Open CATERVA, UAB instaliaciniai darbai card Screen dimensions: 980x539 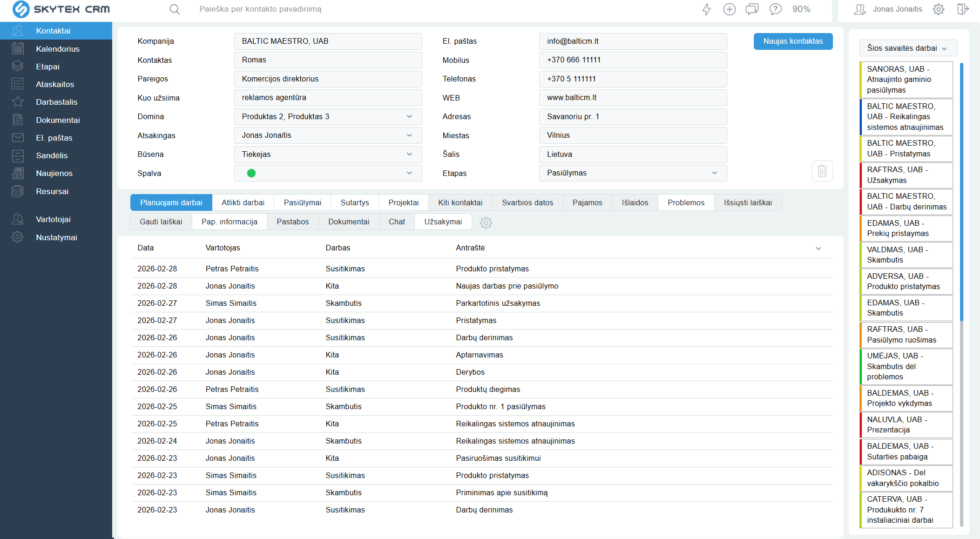(x=906, y=510)
